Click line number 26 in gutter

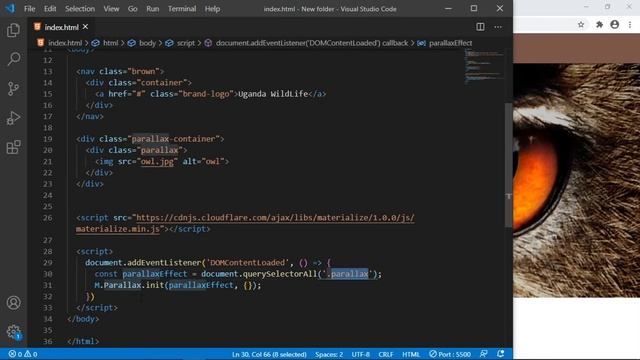click(48, 218)
